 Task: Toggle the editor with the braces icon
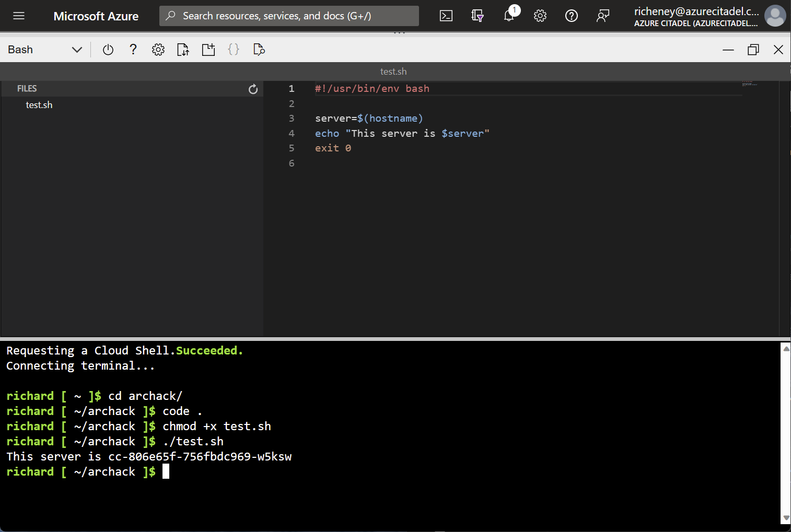pos(234,50)
